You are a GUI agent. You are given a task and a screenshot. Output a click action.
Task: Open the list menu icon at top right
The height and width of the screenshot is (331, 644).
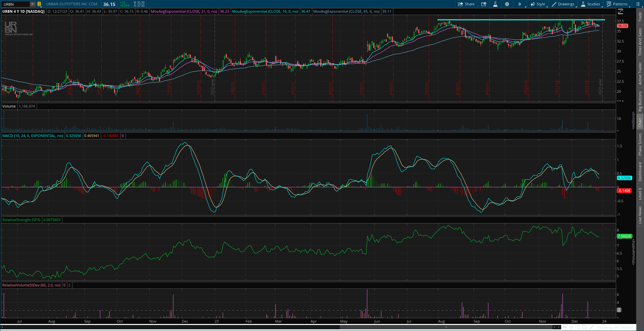pyautogui.click(x=638, y=4)
